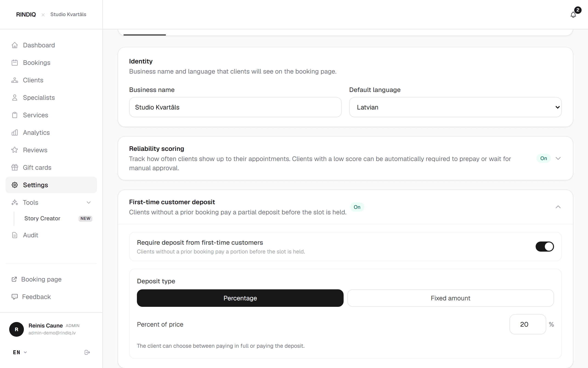
Task: Click the Studio Kvartāls header name
Action: click(x=68, y=14)
